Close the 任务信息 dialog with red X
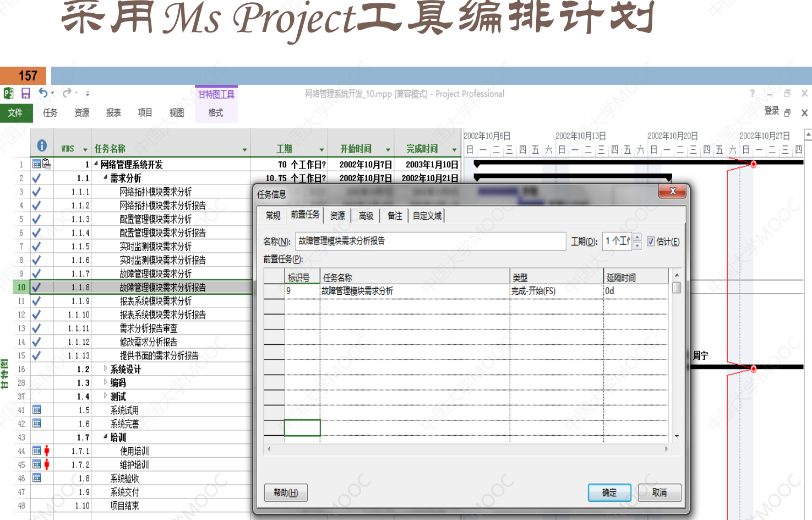Image resolution: width=812 pixels, height=520 pixels. [673, 191]
